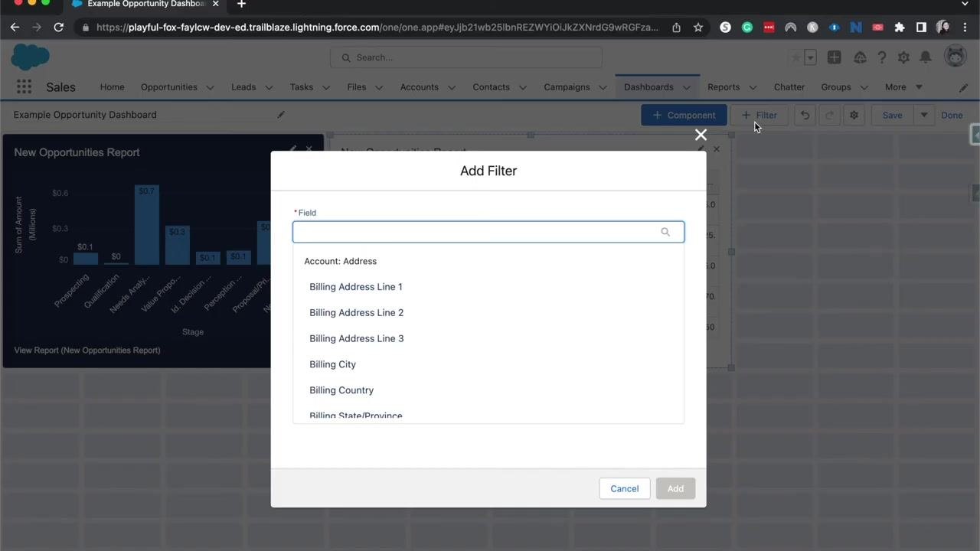Click Done to finish editing the dashboard
Viewport: 980px width, 551px height.
952,116
